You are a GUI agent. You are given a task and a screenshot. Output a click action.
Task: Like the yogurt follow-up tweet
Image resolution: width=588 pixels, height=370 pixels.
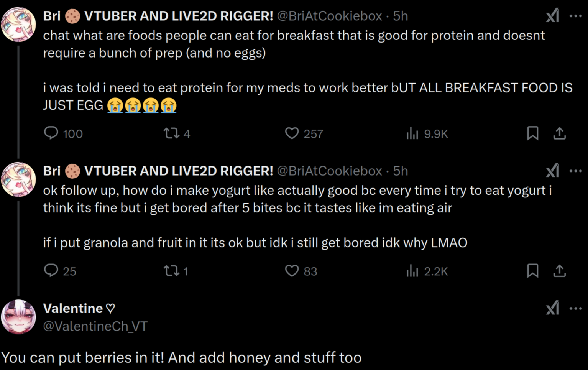tap(292, 271)
